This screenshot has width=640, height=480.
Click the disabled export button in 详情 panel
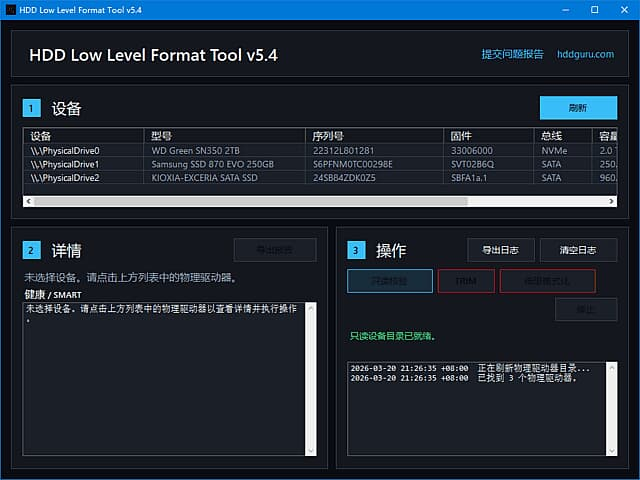274,250
